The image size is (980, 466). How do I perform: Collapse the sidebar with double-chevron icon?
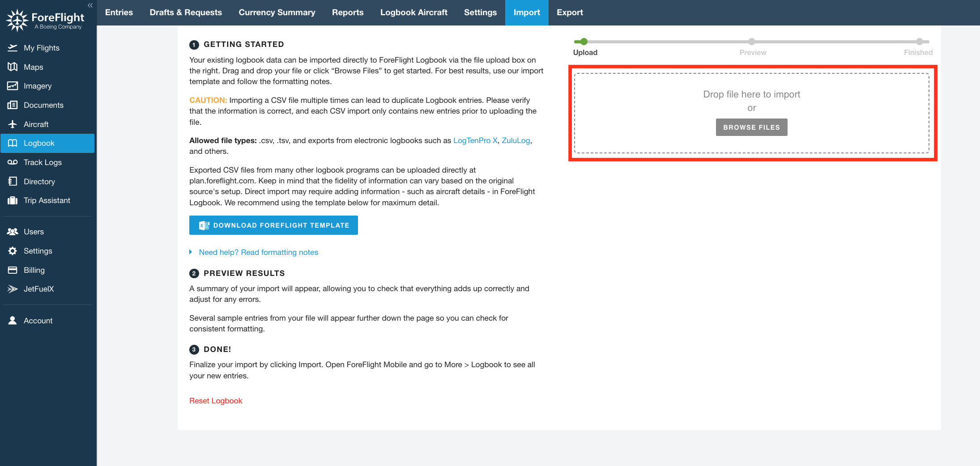[90, 5]
